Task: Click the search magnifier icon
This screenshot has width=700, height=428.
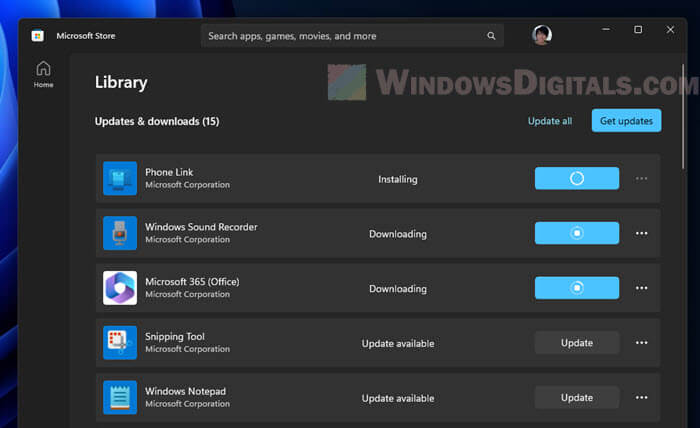Action: [491, 36]
